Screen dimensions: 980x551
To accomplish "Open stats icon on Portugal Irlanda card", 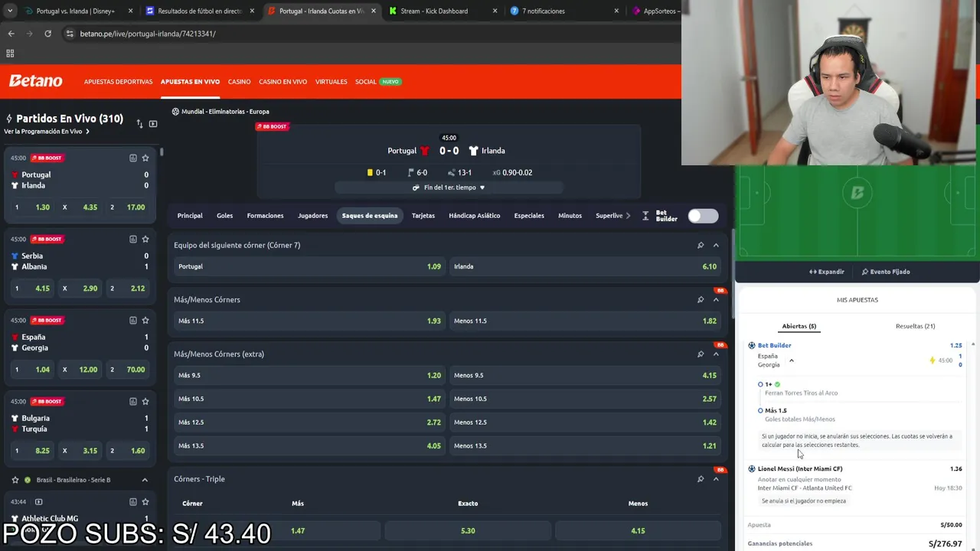I will 132,158.
